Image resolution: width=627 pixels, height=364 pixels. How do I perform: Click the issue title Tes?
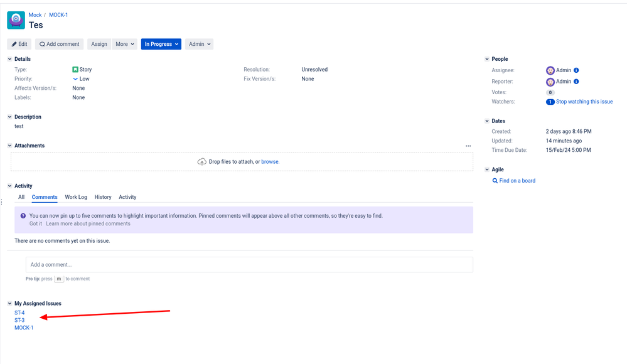click(x=36, y=25)
